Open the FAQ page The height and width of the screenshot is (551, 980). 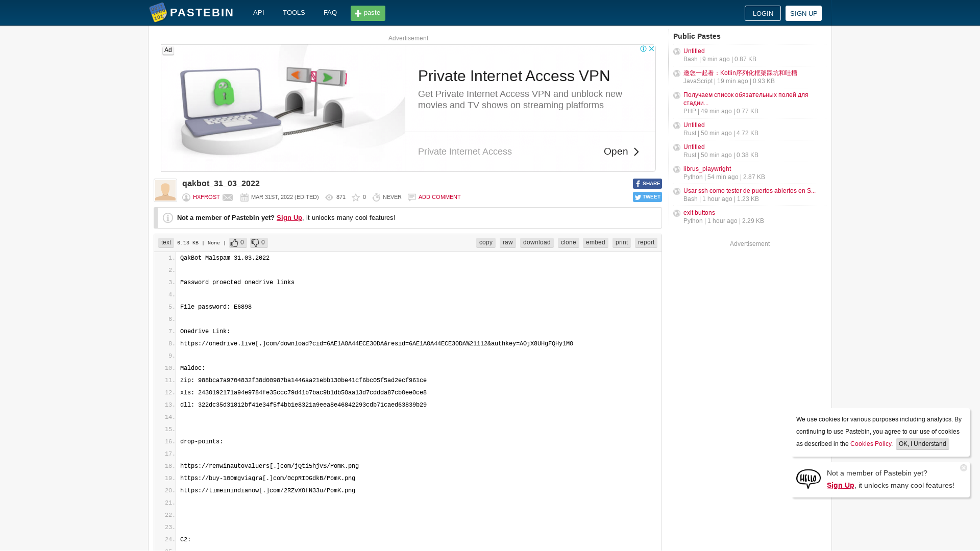[330, 13]
